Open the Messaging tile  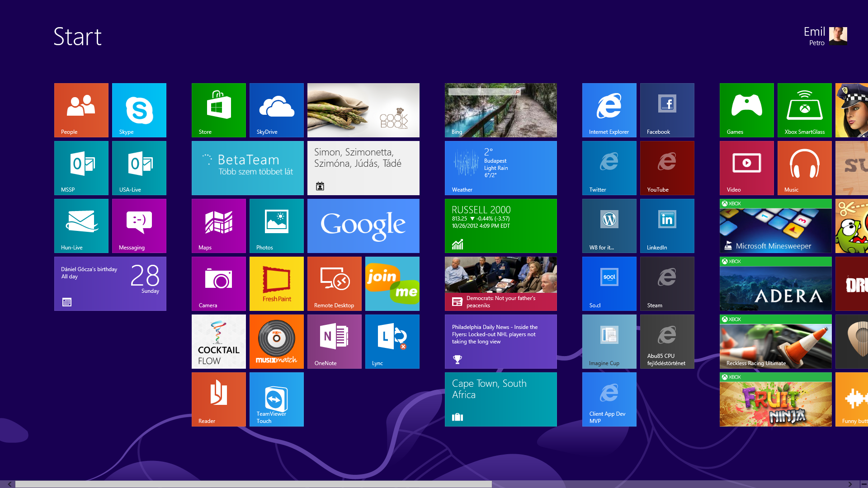[139, 226]
